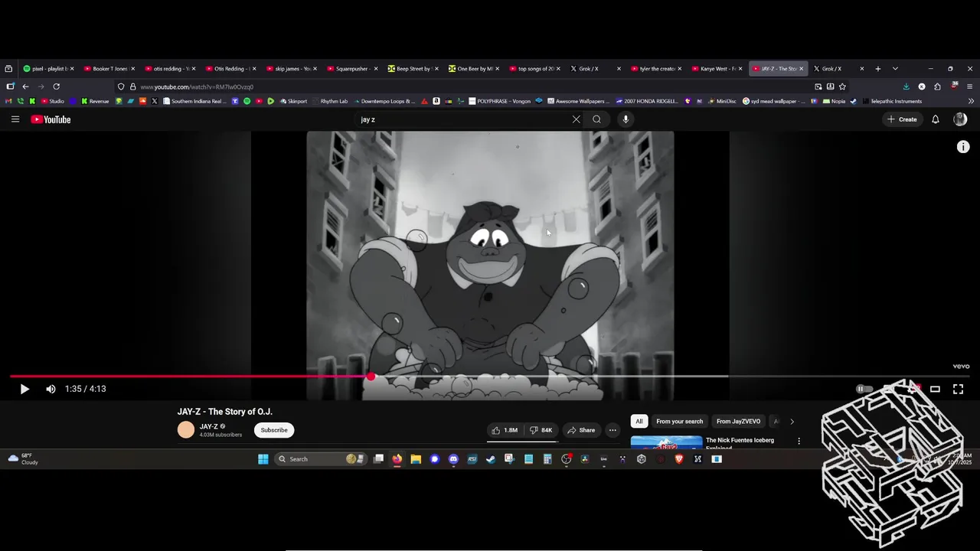
Task: Select 'From your search' filter chip
Action: [680, 422]
